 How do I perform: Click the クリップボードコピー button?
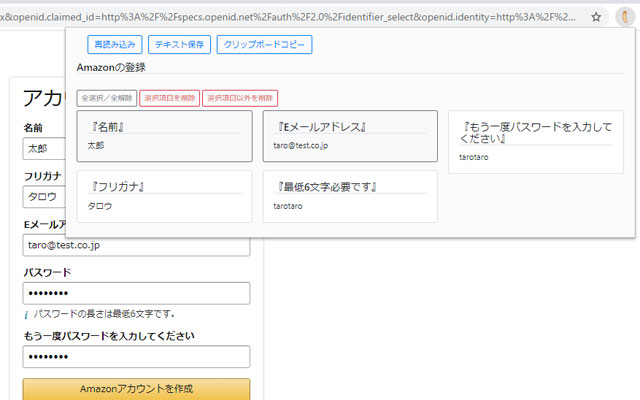[x=264, y=44]
